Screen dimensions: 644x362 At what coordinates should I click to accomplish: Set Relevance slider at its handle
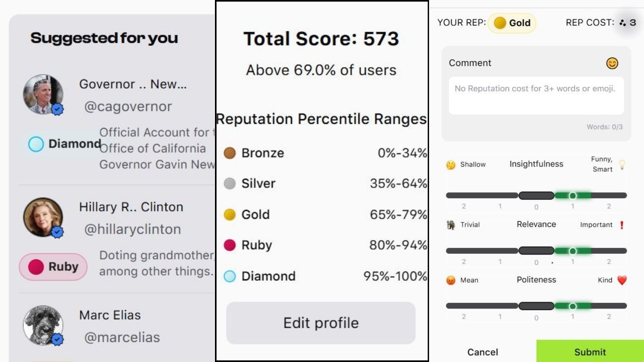pos(572,251)
